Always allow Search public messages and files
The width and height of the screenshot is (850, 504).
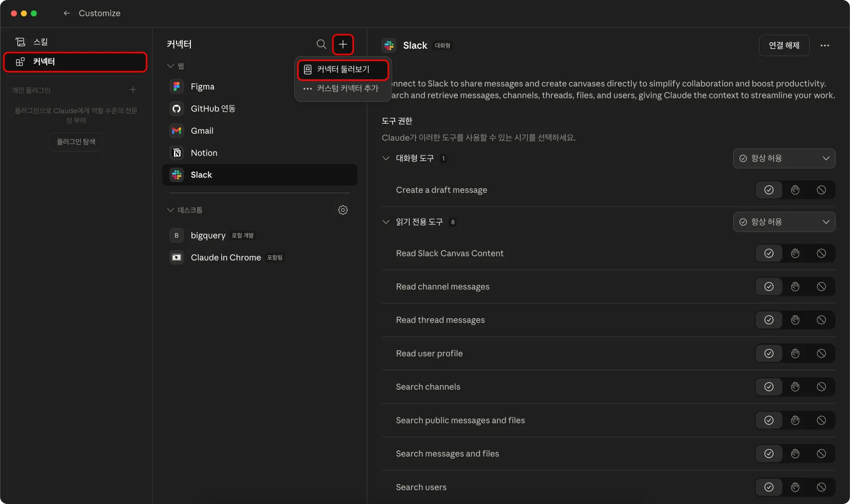coord(769,420)
